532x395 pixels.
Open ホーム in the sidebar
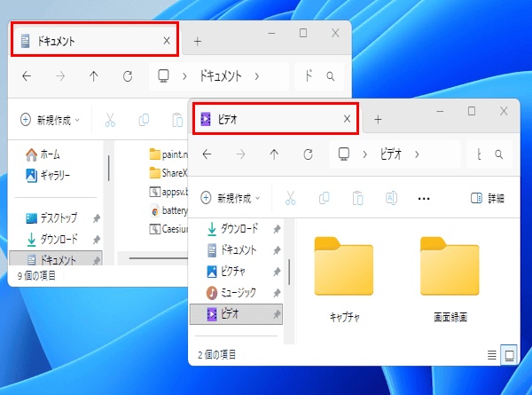coord(43,154)
